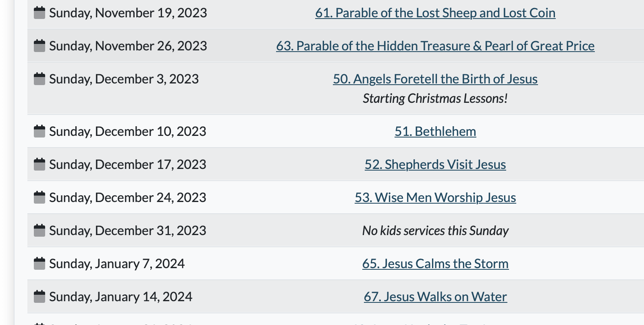Click calendar icon beside December 3, 2023
Screen dimensions: 644x325
coord(39,79)
